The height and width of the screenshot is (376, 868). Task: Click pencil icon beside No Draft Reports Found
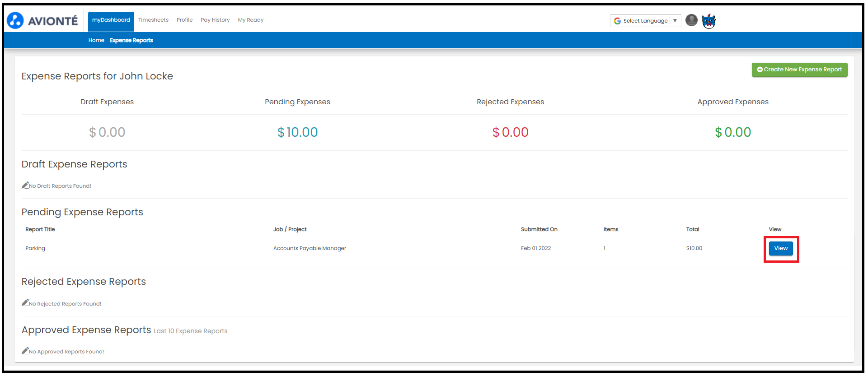[25, 185]
